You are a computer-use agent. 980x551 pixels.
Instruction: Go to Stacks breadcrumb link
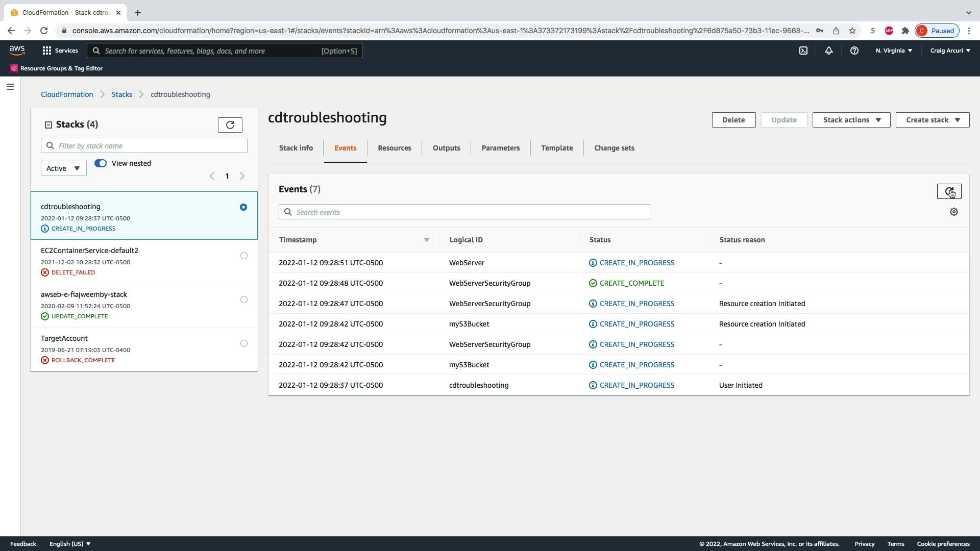(x=121, y=94)
